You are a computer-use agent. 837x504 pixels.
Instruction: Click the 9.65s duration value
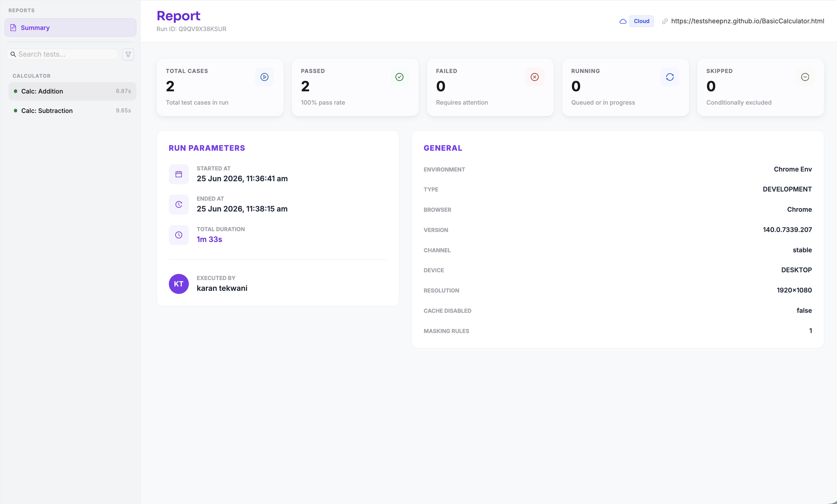(x=123, y=111)
